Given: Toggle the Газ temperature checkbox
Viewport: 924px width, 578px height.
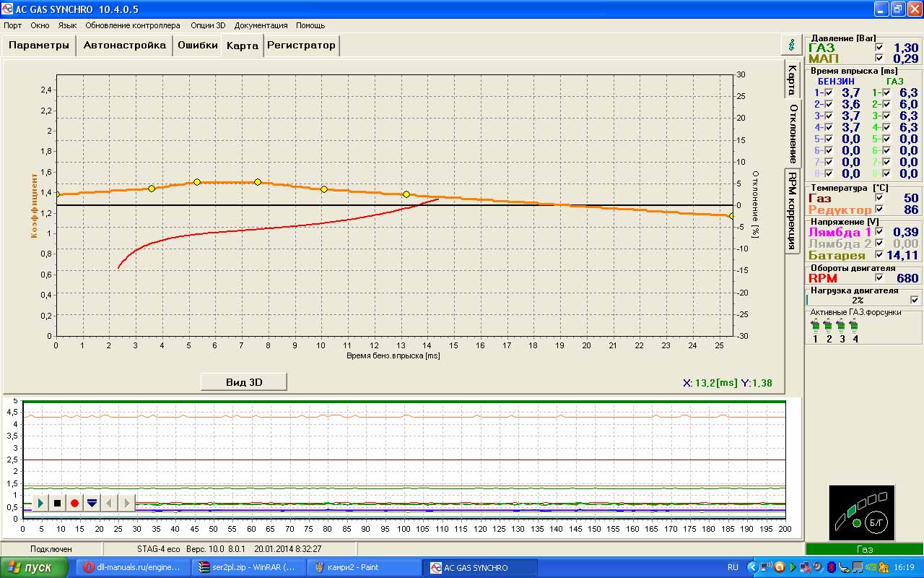Looking at the screenshot, I should tap(879, 198).
